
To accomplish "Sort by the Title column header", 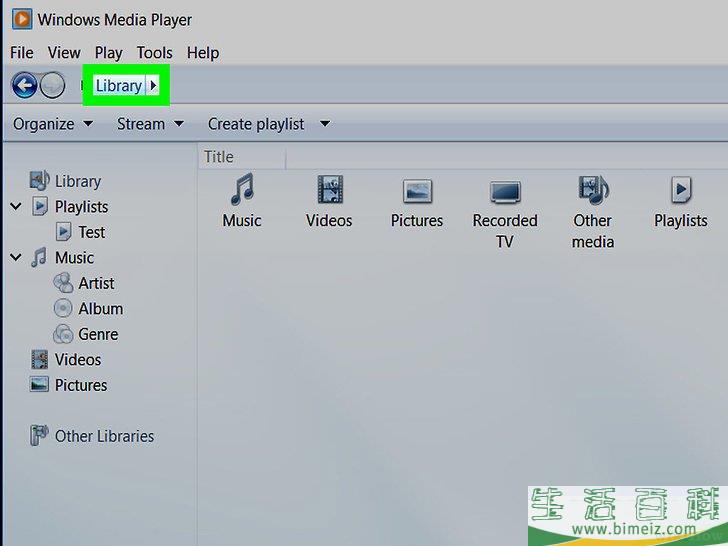I will (x=241, y=156).
